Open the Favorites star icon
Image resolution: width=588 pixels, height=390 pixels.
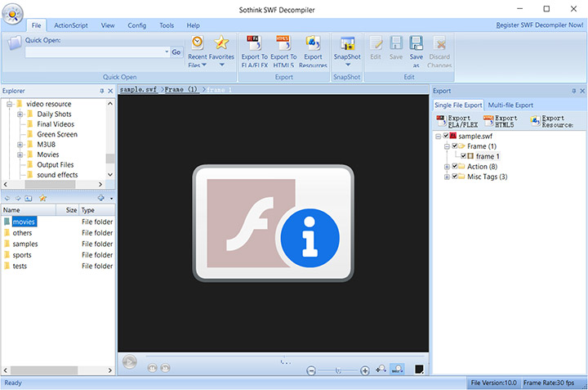click(x=220, y=45)
